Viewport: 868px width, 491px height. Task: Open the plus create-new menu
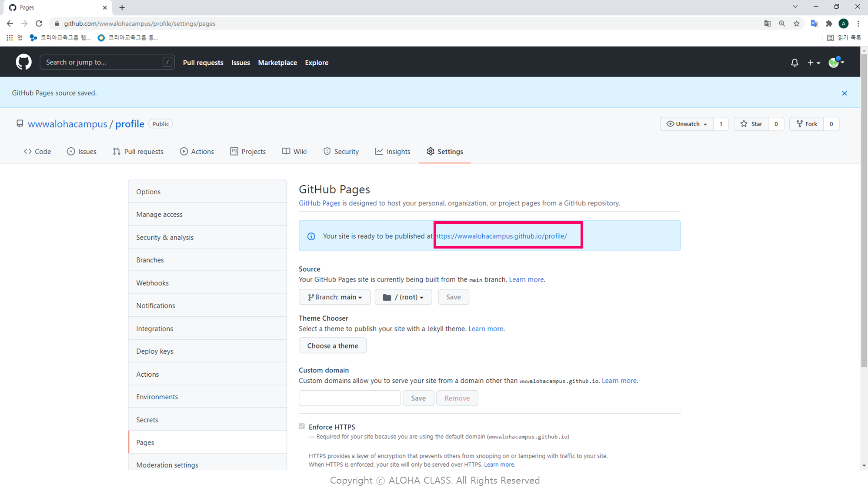click(x=814, y=63)
